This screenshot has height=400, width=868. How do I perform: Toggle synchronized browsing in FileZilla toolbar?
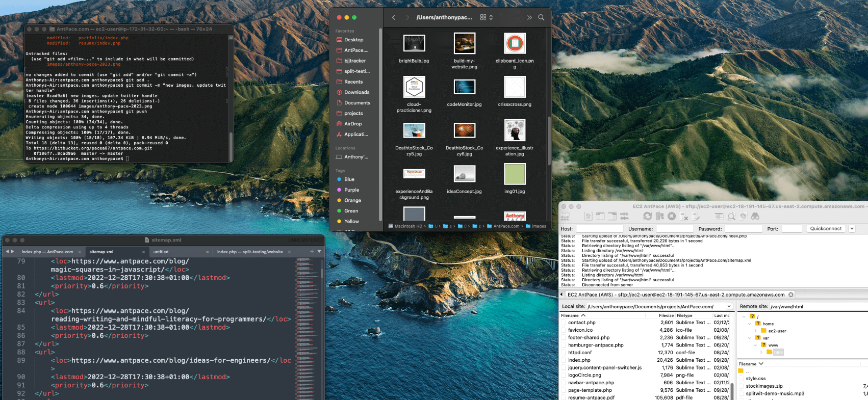click(x=743, y=216)
